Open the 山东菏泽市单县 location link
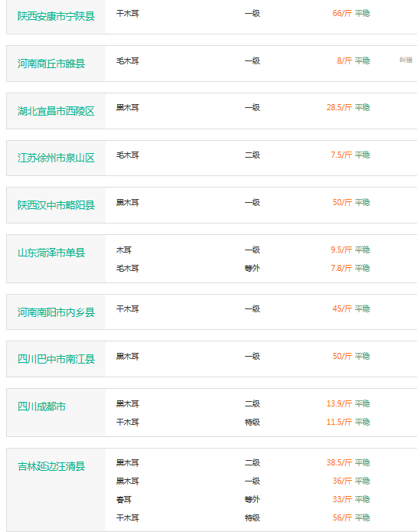 51,253
